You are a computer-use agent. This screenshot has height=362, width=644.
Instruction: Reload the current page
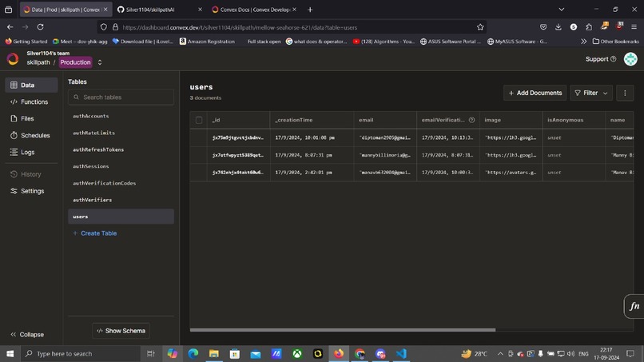tap(40, 27)
